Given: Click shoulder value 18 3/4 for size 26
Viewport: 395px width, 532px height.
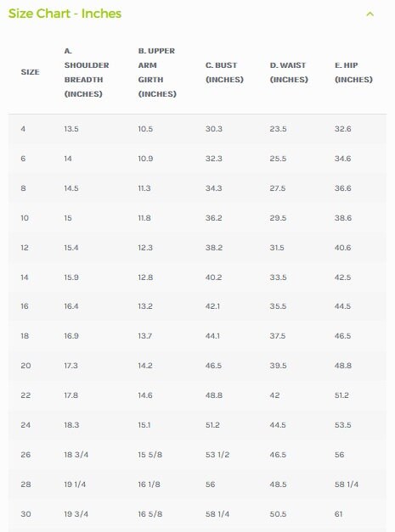Looking at the screenshot, I should coord(76,455).
